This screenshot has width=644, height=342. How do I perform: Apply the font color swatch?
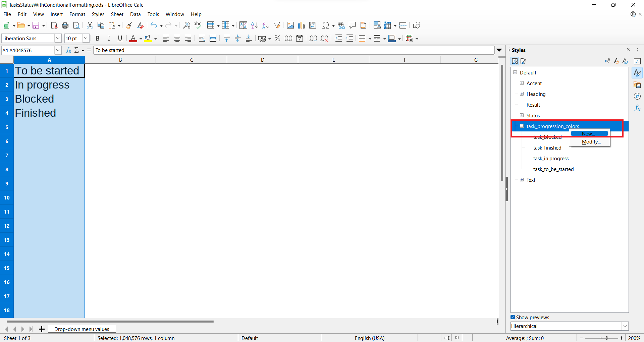133,39
